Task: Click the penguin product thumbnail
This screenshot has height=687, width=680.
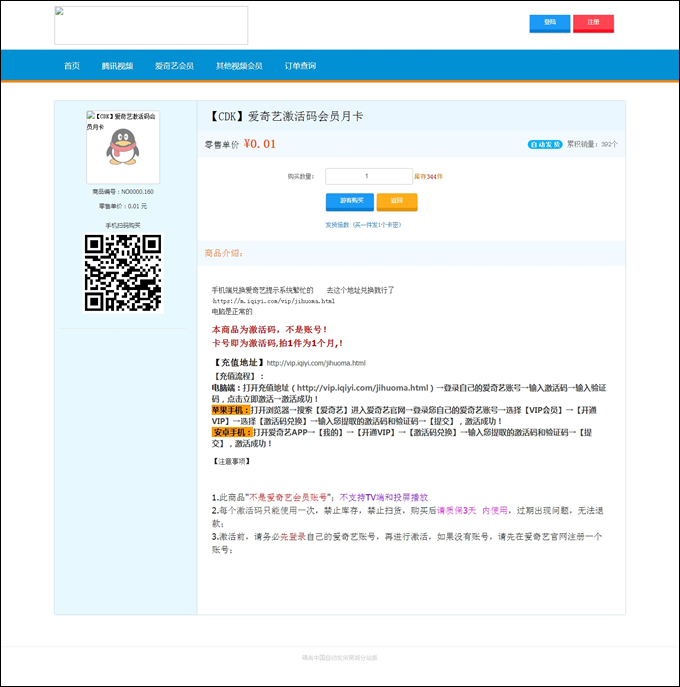Action: pyautogui.click(x=123, y=147)
